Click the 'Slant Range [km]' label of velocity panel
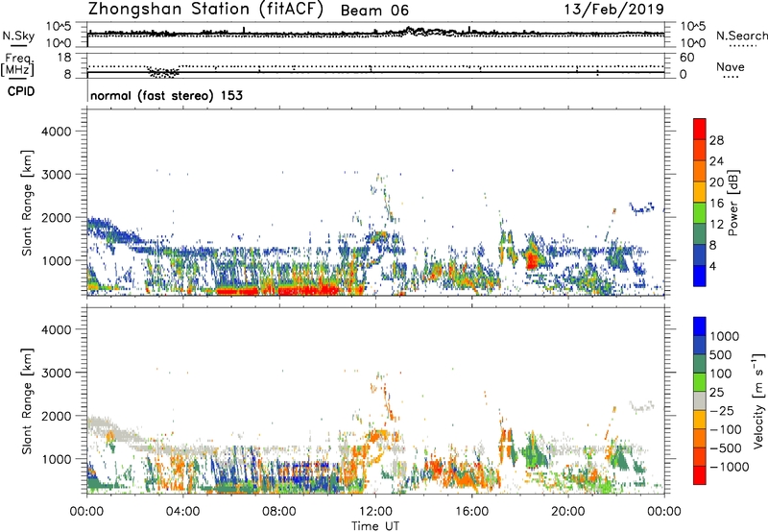 pos(27,400)
